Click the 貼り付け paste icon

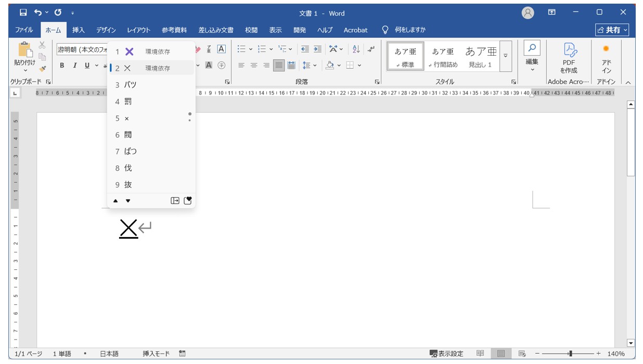(24, 49)
